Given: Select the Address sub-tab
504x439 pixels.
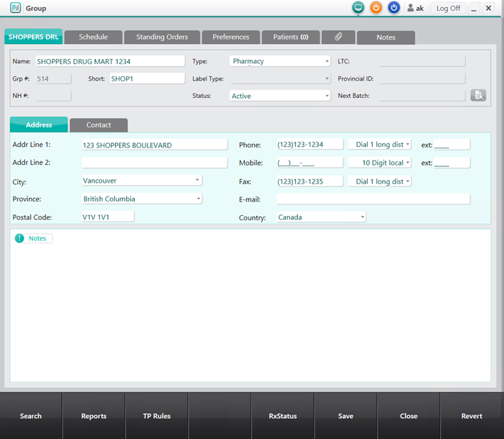Looking at the screenshot, I should click(39, 125).
